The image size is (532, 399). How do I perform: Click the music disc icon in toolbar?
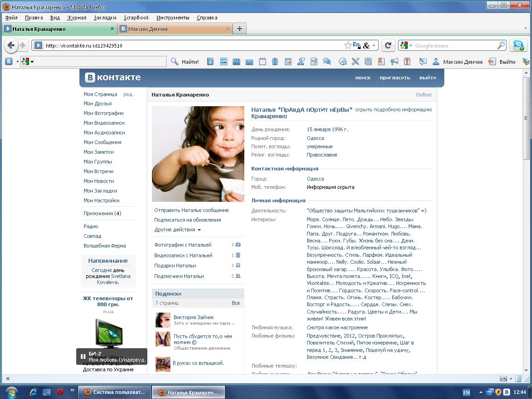point(343,61)
